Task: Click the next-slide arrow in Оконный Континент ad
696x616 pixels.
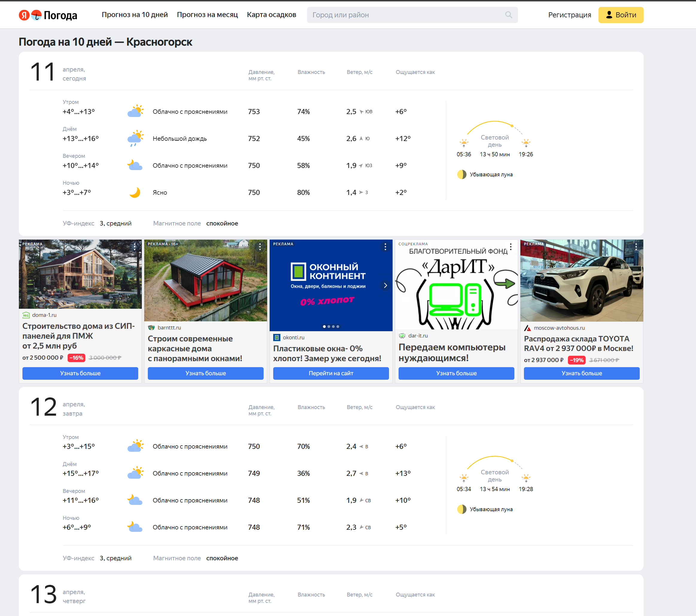Action: [x=385, y=285]
